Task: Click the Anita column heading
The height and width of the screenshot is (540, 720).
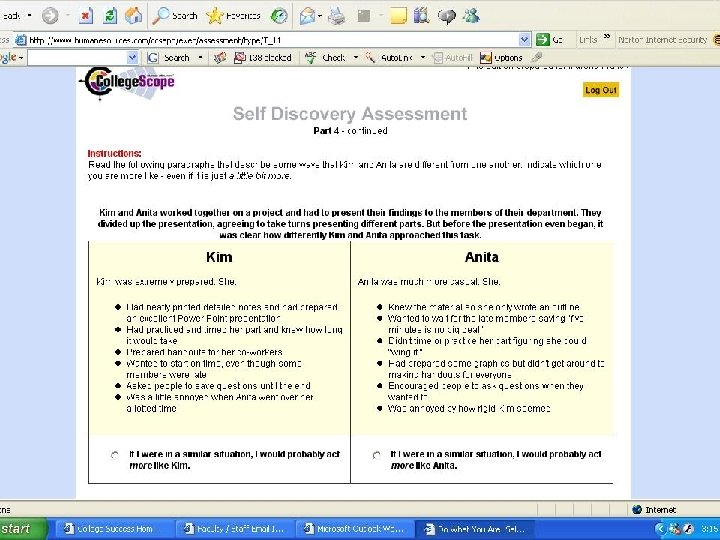Action: coord(482,257)
